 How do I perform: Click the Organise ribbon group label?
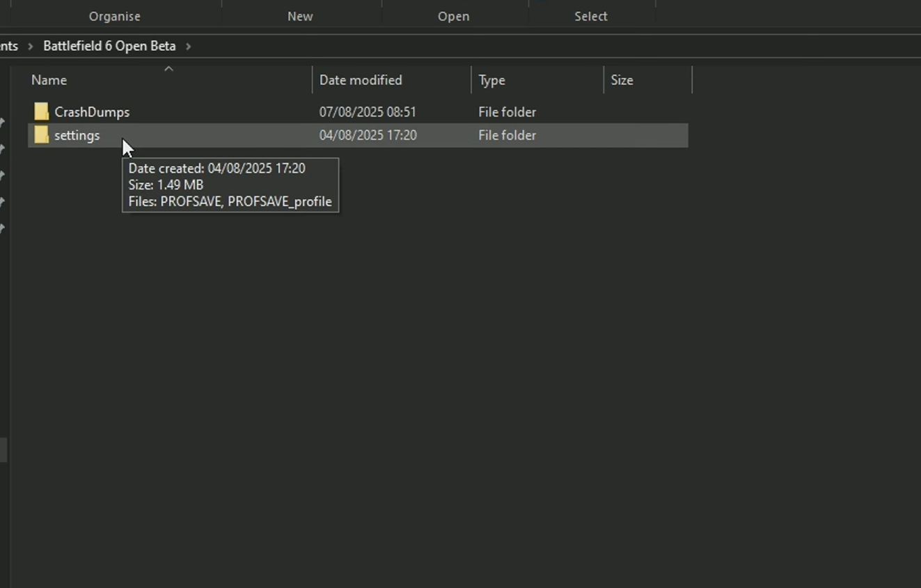pos(114,16)
